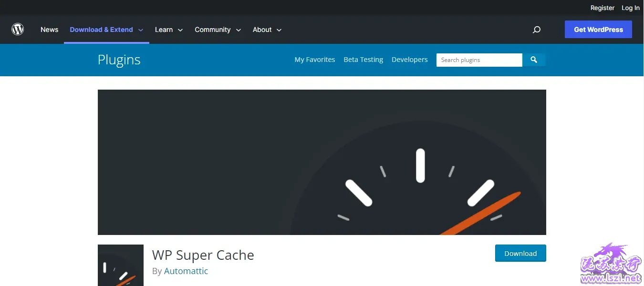Click the Register link
The image size is (644, 286).
(602, 8)
